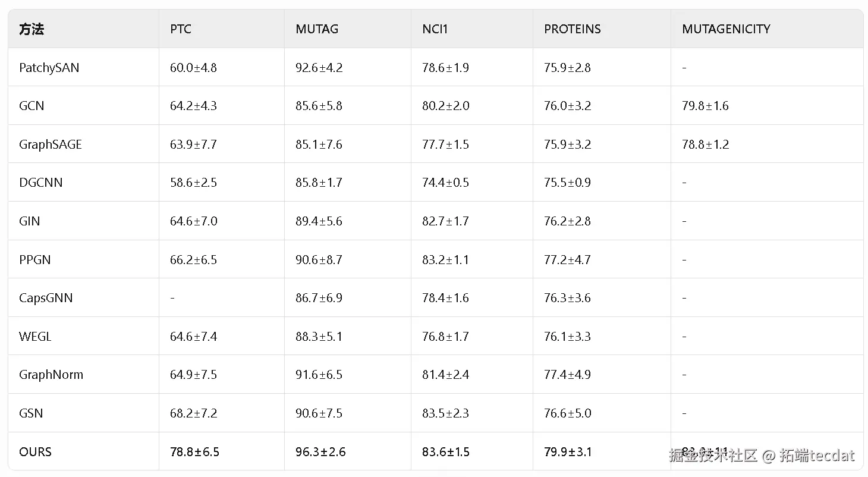
Task: Click OURS PTC value 78.8±6.5
Action: pyautogui.click(x=194, y=452)
